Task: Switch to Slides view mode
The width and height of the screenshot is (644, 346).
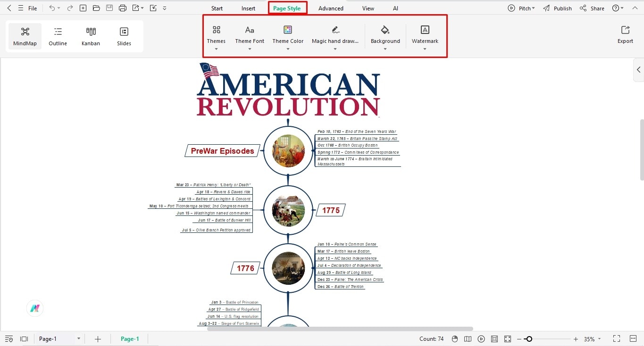Action: (x=124, y=37)
